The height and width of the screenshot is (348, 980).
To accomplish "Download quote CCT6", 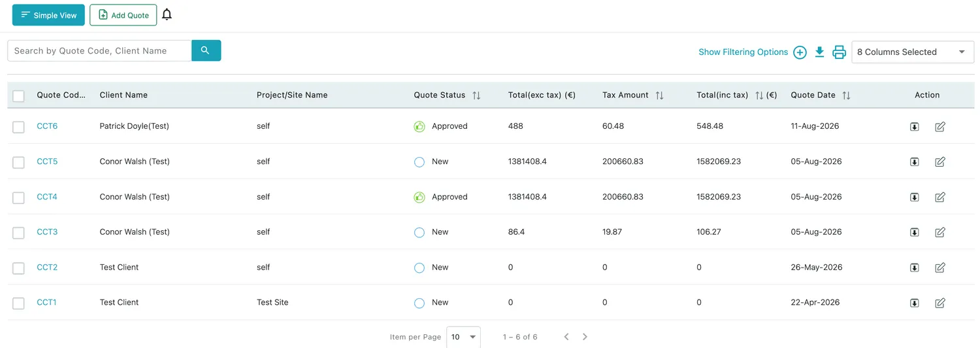I will tap(915, 126).
